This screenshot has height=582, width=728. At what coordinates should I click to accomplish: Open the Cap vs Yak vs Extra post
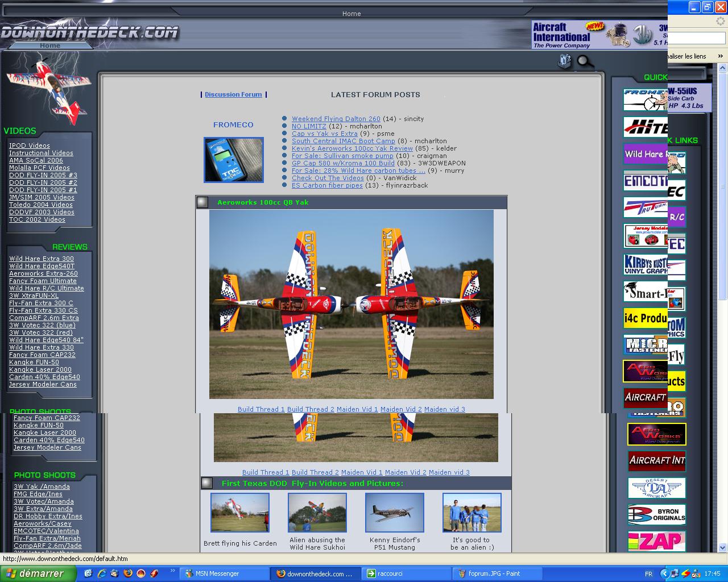point(325,134)
